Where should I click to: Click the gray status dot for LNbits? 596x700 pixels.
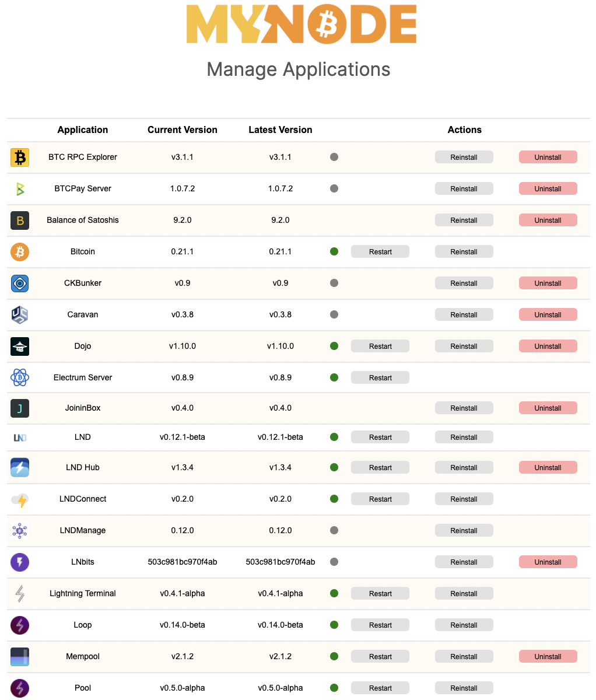[334, 562]
